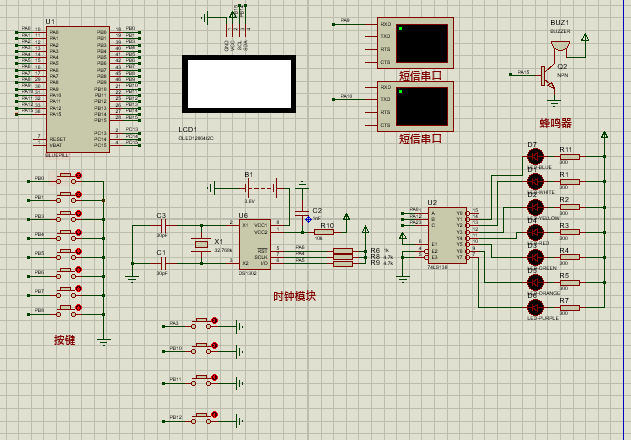
Task: Toggle the red latch dot on PB0 button
Action: click(x=79, y=176)
